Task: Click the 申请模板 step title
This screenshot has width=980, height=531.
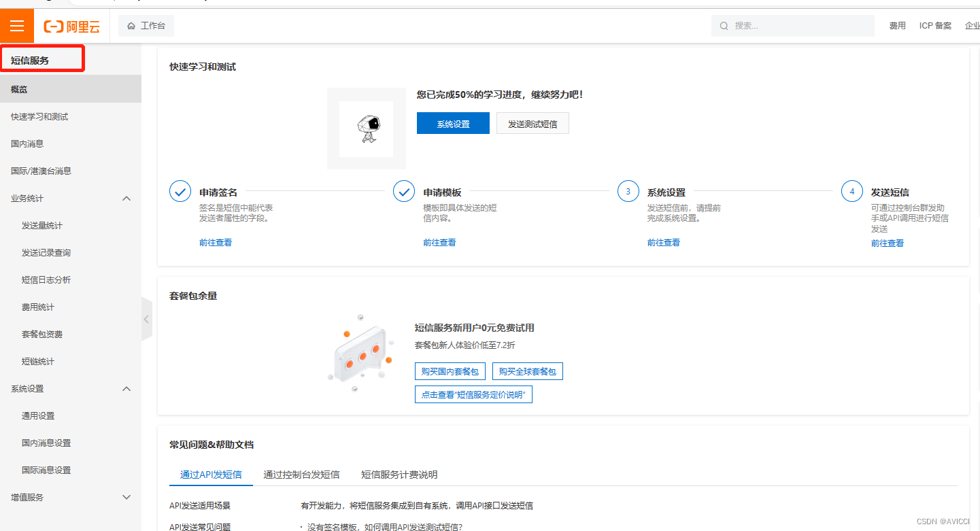Action: tap(442, 192)
